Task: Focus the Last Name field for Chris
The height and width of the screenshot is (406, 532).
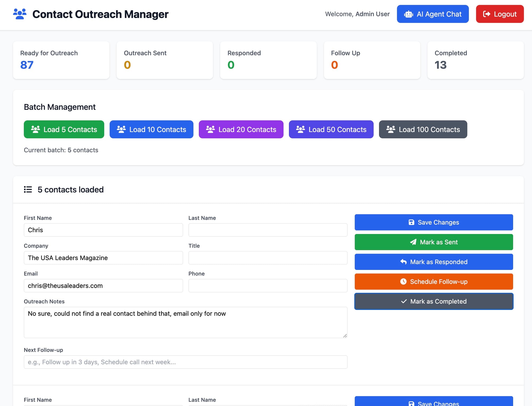Action: [x=268, y=230]
